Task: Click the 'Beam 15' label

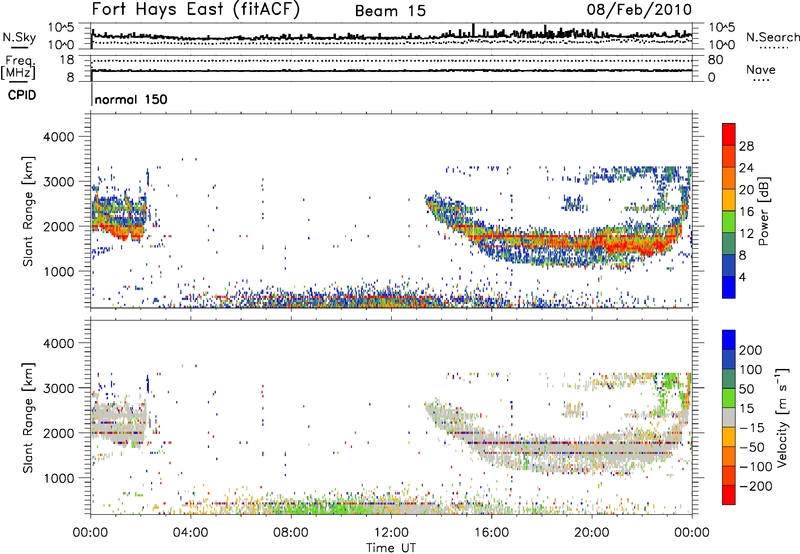Action: point(390,11)
